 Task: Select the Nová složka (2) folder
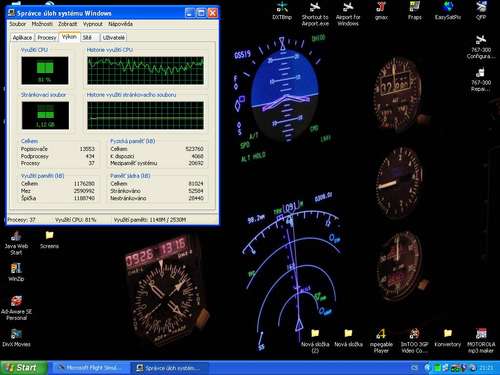click(x=315, y=341)
